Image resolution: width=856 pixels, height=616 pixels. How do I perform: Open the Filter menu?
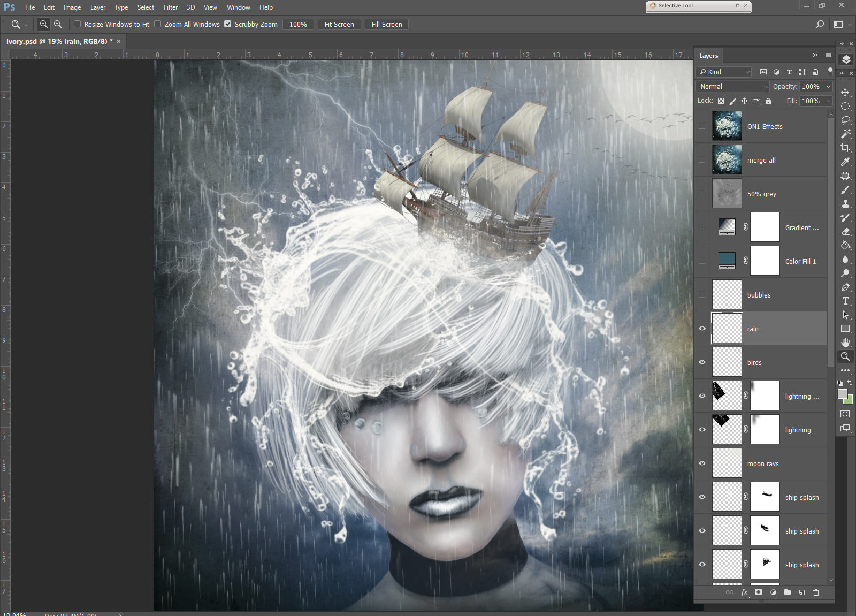point(171,7)
